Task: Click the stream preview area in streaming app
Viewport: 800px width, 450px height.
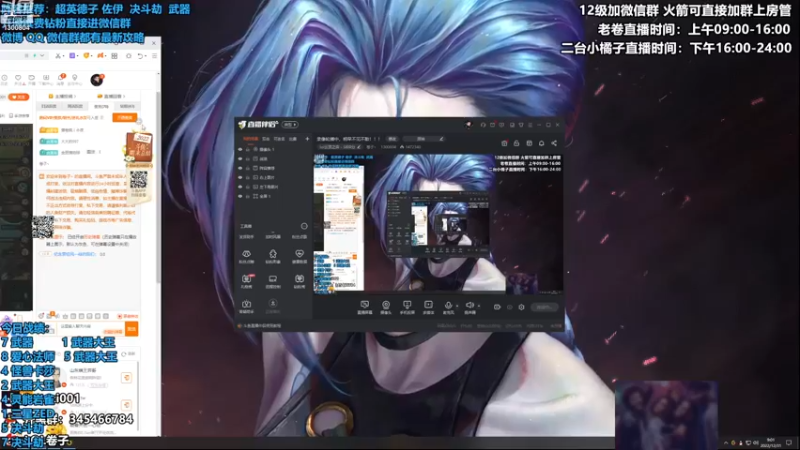Action: (x=439, y=223)
